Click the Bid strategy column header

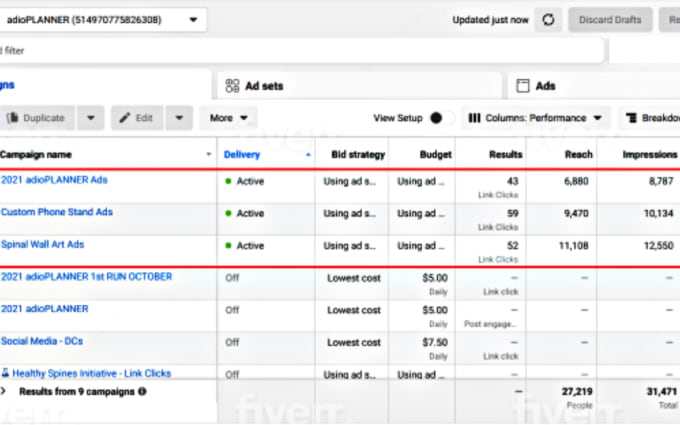coord(358,155)
